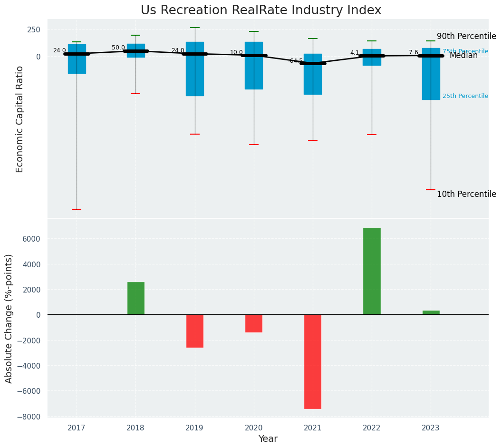The image size is (501, 448).
Task: Pick the red 2020 absolute change bar
Action: click(254, 323)
